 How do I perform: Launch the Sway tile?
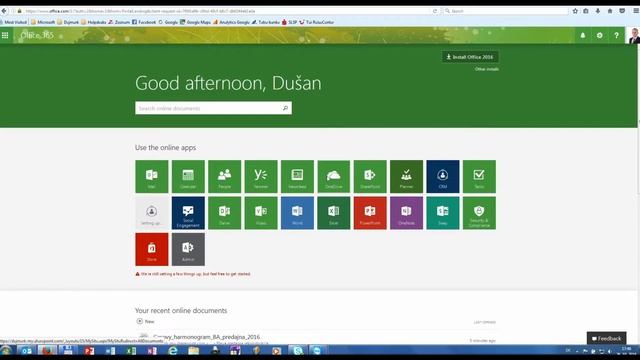tap(443, 213)
